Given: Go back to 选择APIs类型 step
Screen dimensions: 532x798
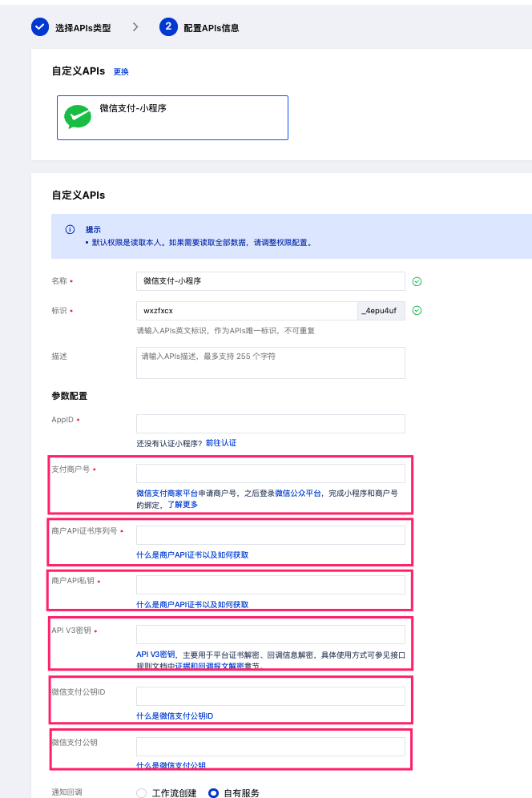Looking at the screenshot, I should 83,28.
